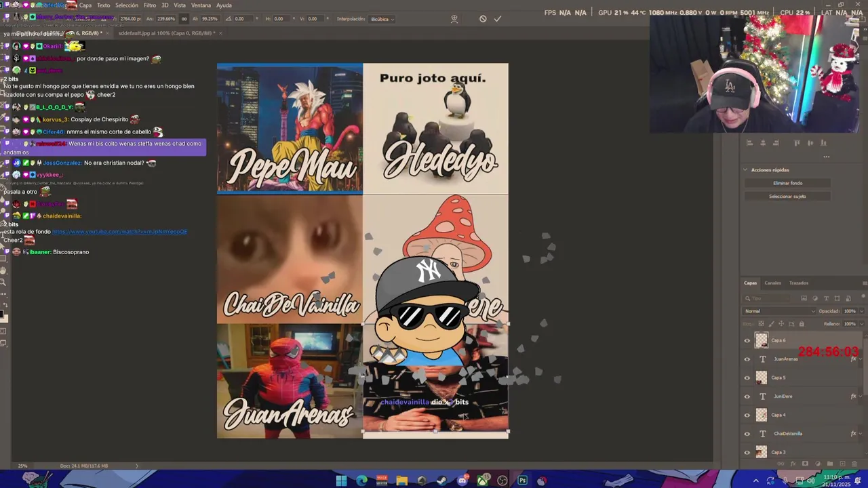Screen dimensions: 868x488
Task: Click the Eliminar fondo button
Action: click(x=787, y=183)
